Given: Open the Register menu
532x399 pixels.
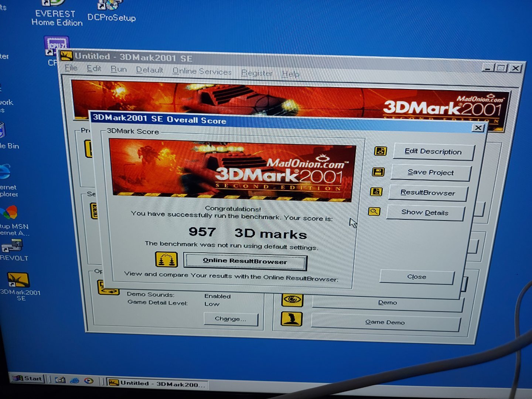Looking at the screenshot, I should coord(257,73).
